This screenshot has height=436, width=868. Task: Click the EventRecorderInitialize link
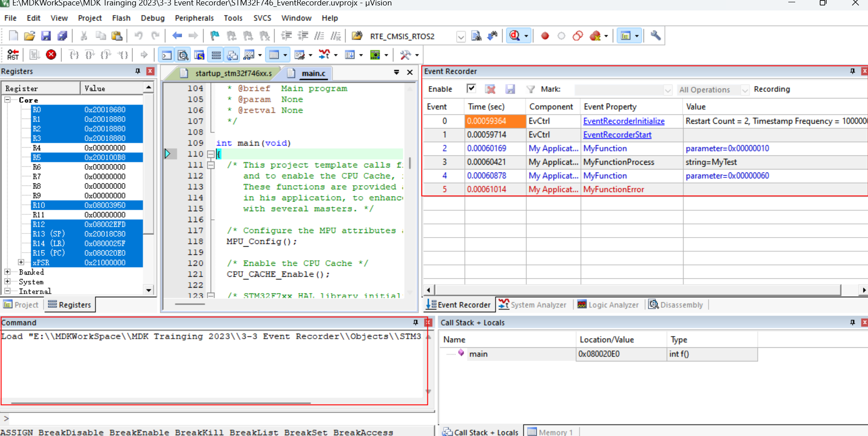(x=624, y=121)
